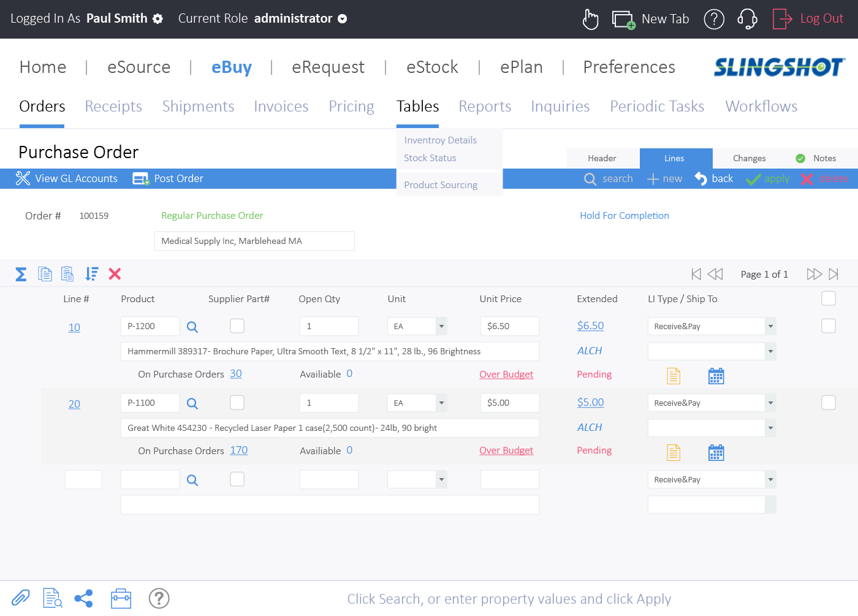Open calendar icon for line 10
The image size is (858, 616).
coord(716,376)
